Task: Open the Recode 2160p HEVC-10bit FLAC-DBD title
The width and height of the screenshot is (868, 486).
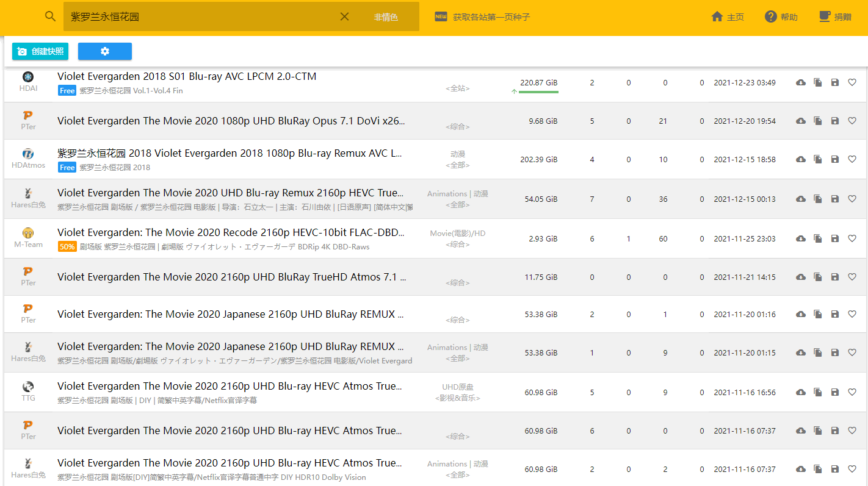Action: click(x=231, y=232)
